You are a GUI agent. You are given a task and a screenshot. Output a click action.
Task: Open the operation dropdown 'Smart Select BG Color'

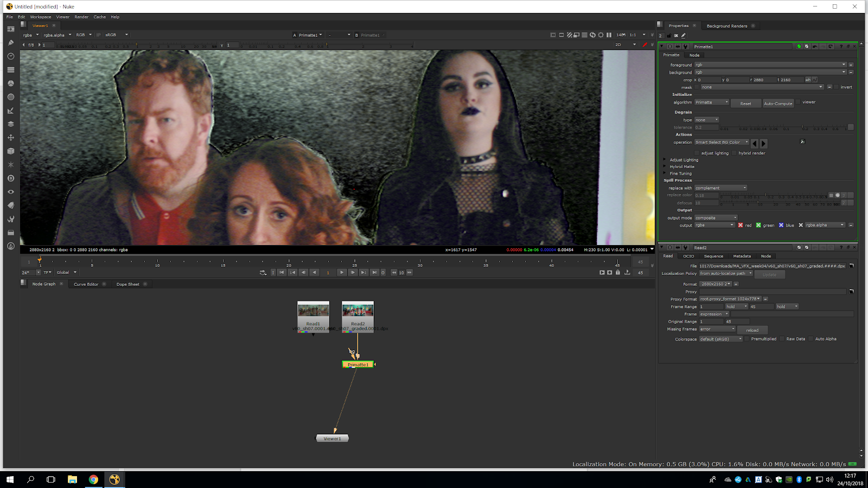(x=721, y=143)
